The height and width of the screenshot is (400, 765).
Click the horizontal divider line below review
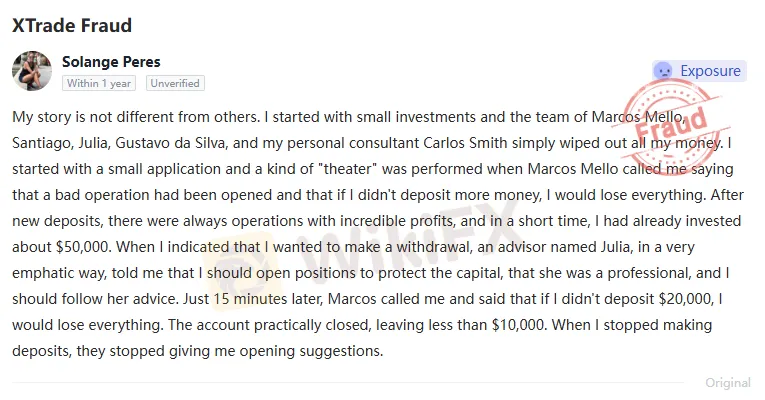(347, 383)
